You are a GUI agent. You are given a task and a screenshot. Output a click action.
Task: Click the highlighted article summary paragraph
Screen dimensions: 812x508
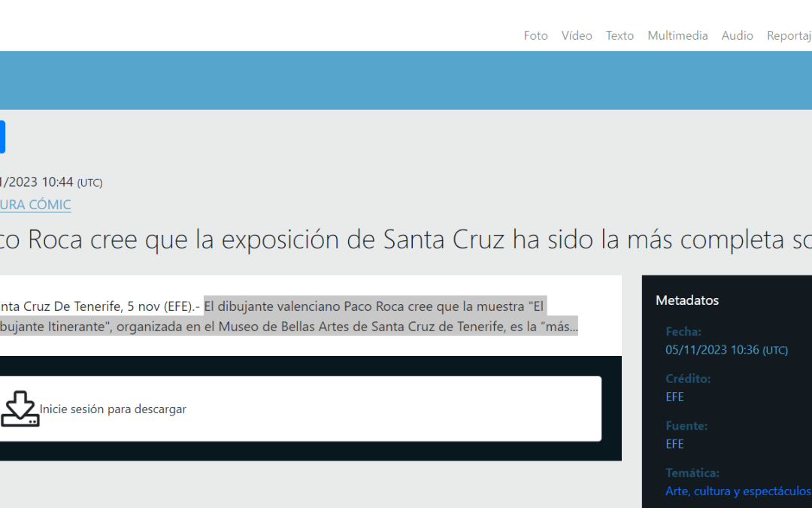click(289, 316)
